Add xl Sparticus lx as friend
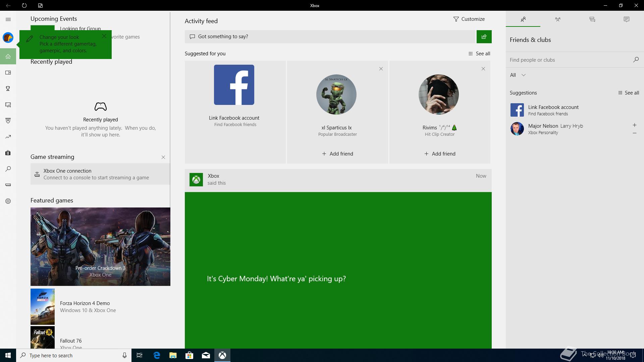Screen dimensions: 644x362 337,154
